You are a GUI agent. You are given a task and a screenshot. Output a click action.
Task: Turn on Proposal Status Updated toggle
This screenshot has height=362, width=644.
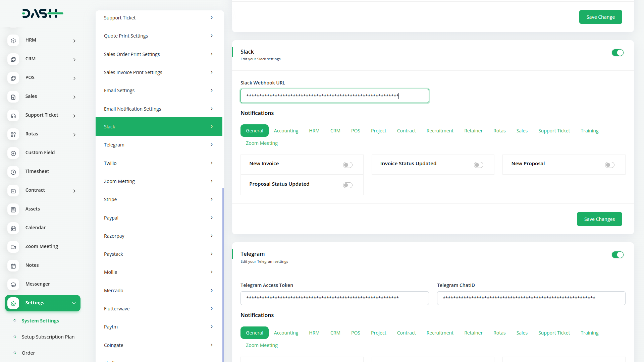pyautogui.click(x=347, y=185)
